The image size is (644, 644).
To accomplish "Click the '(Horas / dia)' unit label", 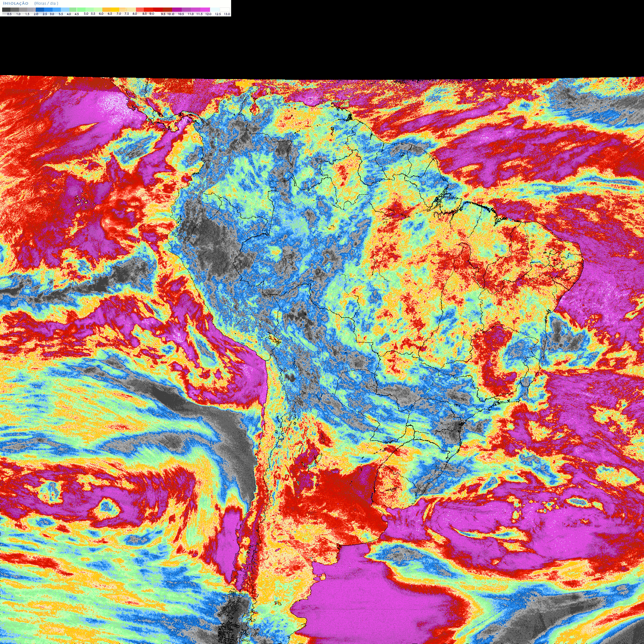I will click(46, 3).
